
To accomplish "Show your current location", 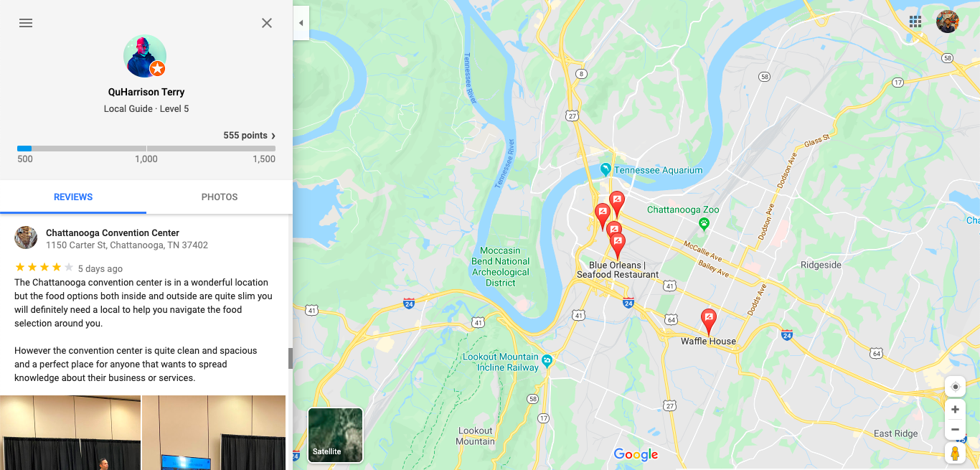I will point(955,387).
